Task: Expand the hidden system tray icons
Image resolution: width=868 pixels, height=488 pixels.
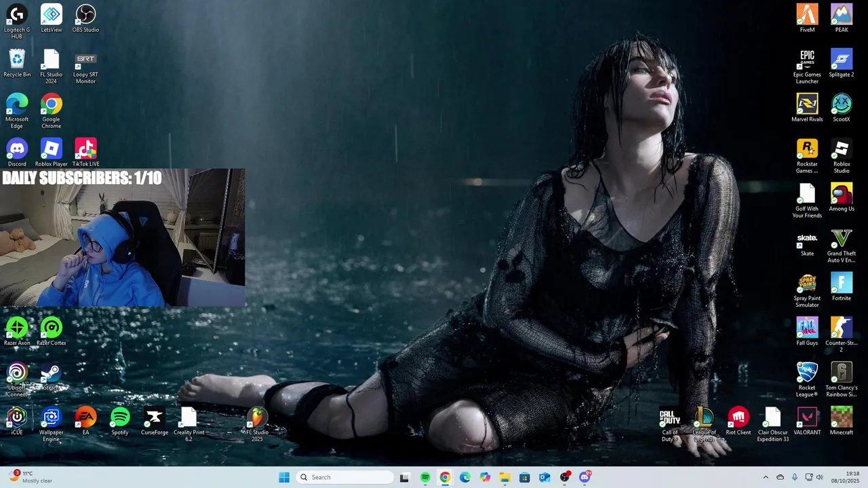Action: (x=766, y=477)
